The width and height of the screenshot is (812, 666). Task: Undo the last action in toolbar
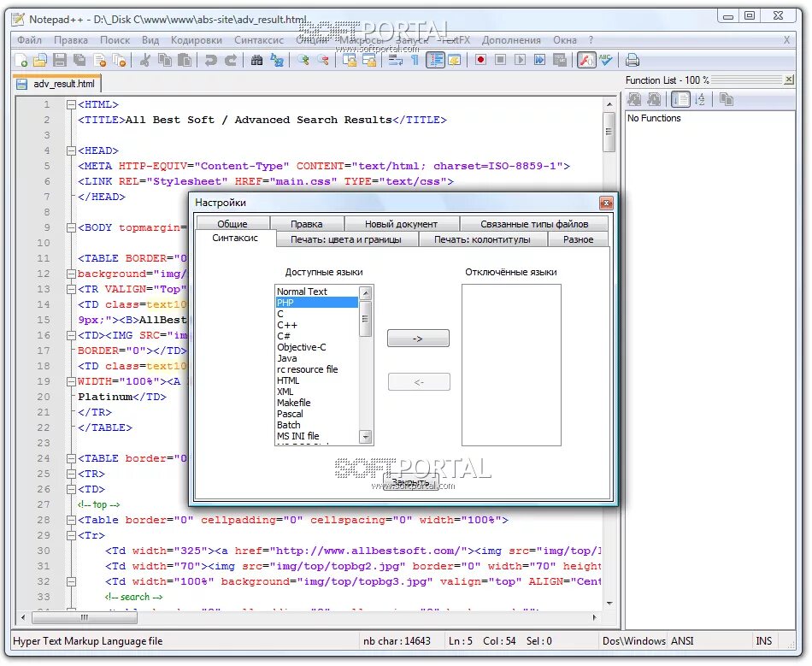(x=210, y=60)
